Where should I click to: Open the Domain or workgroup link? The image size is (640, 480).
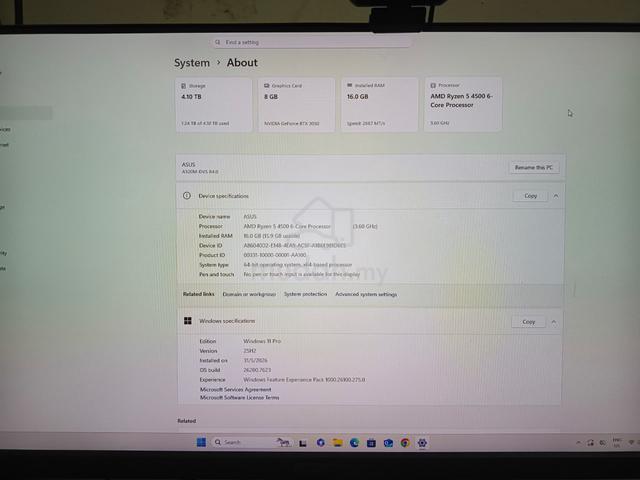pyautogui.click(x=249, y=294)
